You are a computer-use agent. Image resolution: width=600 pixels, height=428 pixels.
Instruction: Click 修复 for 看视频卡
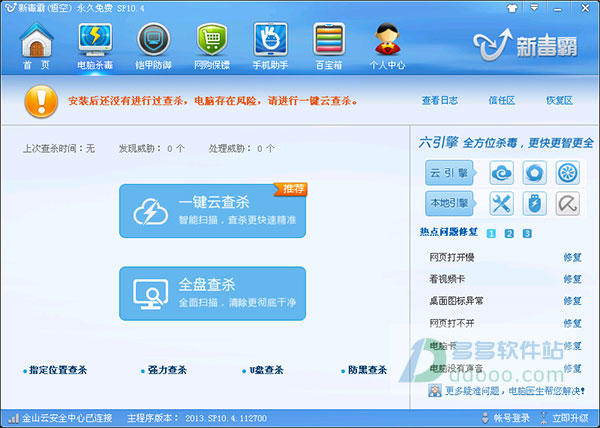pos(572,279)
